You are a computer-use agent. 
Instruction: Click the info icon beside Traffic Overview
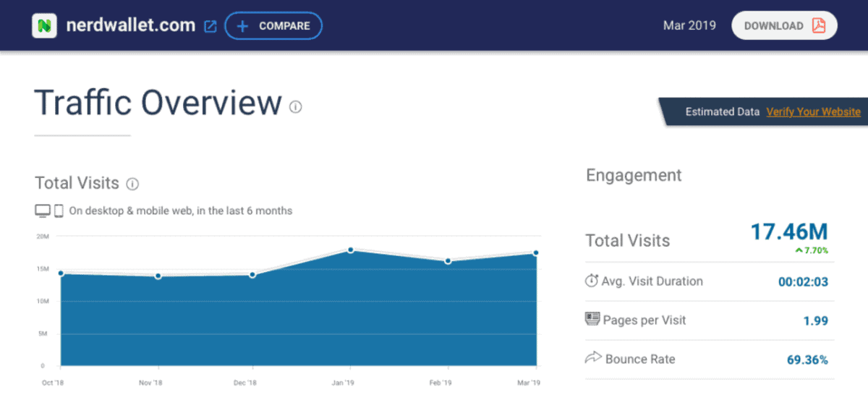click(295, 107)
